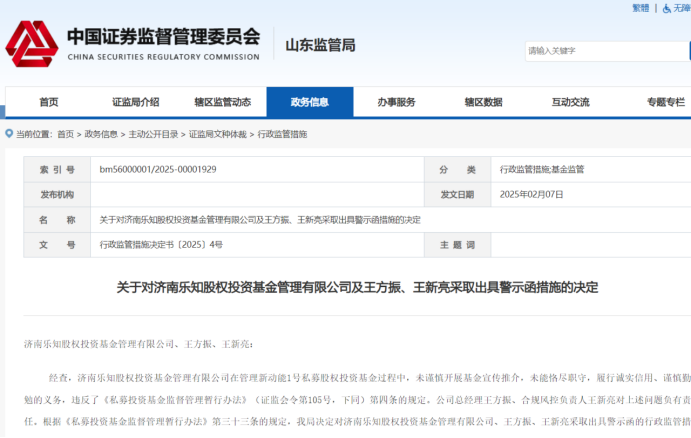Open the 证监局介绍 navigation tab
Screen dimensions: 691x438
click(x=135, y=102)
